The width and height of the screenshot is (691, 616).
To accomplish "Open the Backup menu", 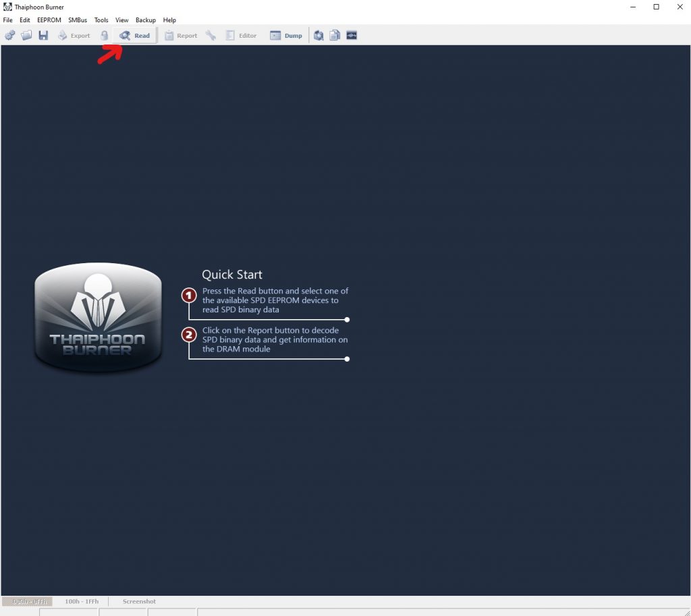I will click(x=146, y=20).
